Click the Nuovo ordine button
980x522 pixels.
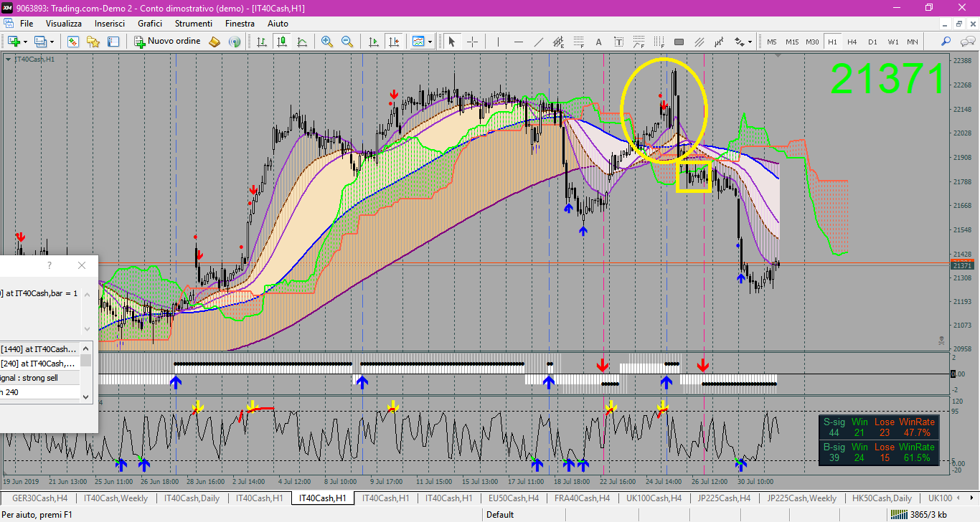coord(168,42)
